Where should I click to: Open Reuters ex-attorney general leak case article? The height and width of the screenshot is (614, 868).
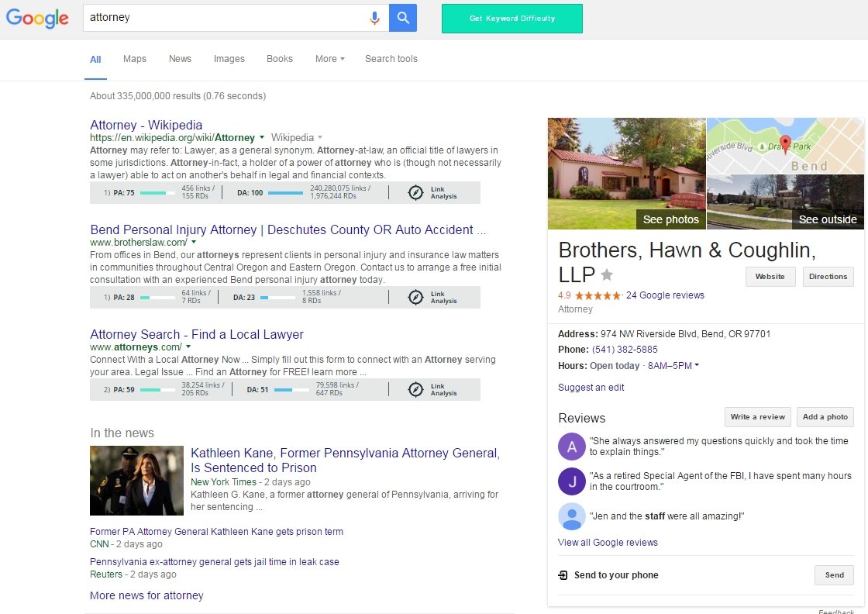point(214,562)
